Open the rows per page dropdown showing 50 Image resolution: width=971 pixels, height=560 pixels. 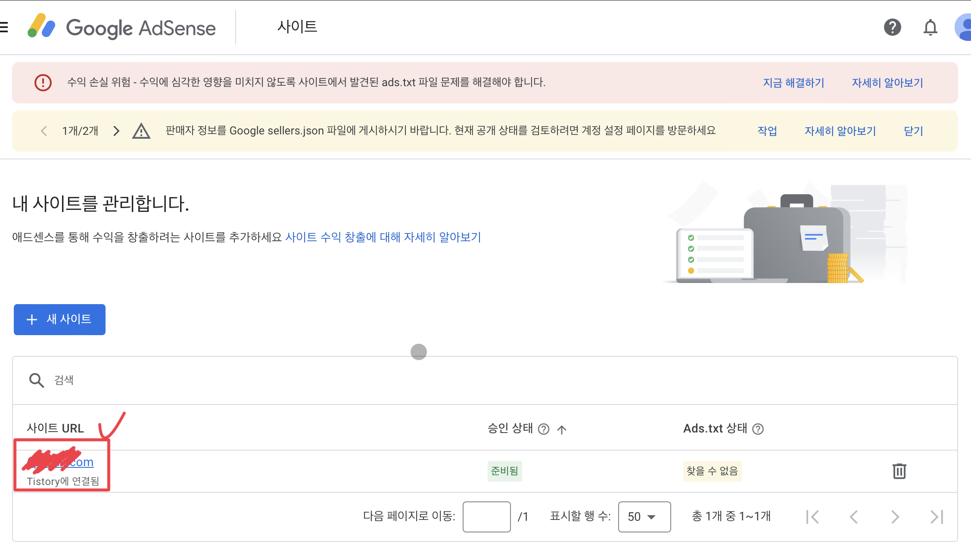[x=644, y=516]
